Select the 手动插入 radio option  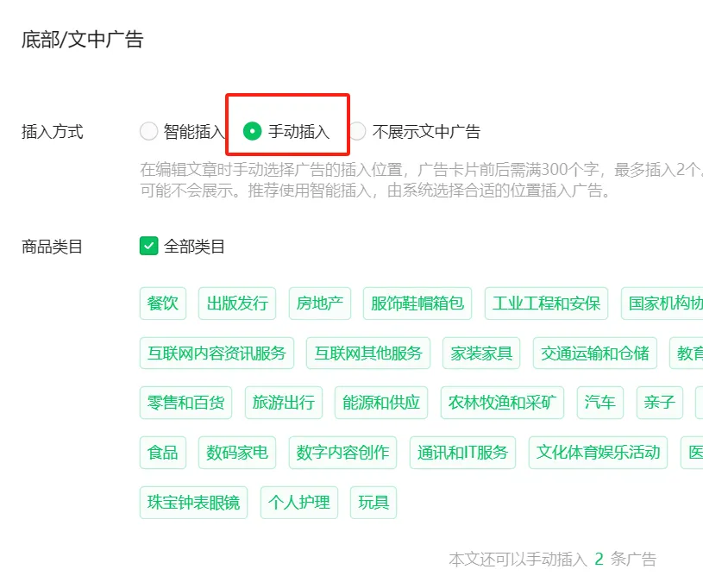pos(253,131)
